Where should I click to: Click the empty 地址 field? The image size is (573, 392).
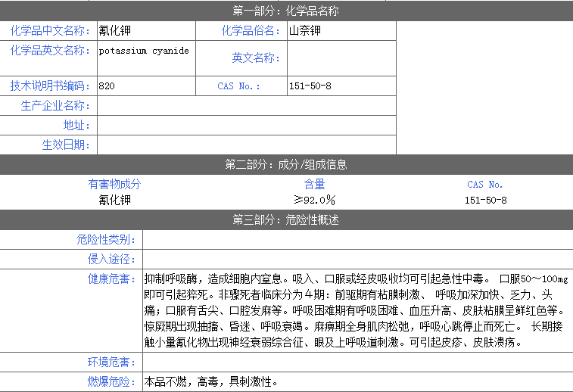coord(246,125)
